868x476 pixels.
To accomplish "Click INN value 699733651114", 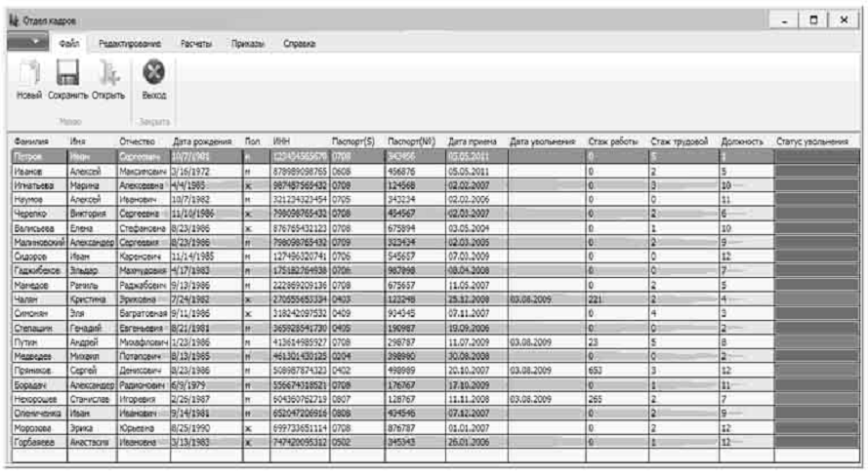I will coord(300,428).
